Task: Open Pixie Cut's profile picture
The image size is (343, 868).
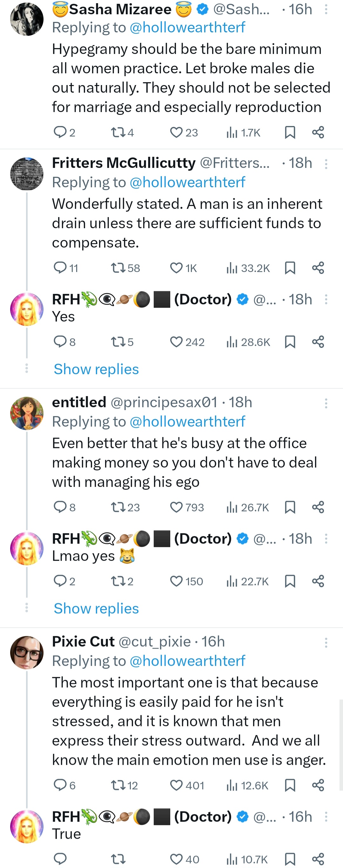Action: 27,652
